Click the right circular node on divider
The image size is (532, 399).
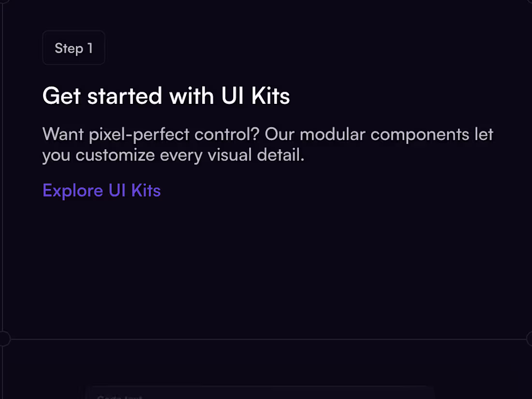pyautogui.click(x=530, y=339)
